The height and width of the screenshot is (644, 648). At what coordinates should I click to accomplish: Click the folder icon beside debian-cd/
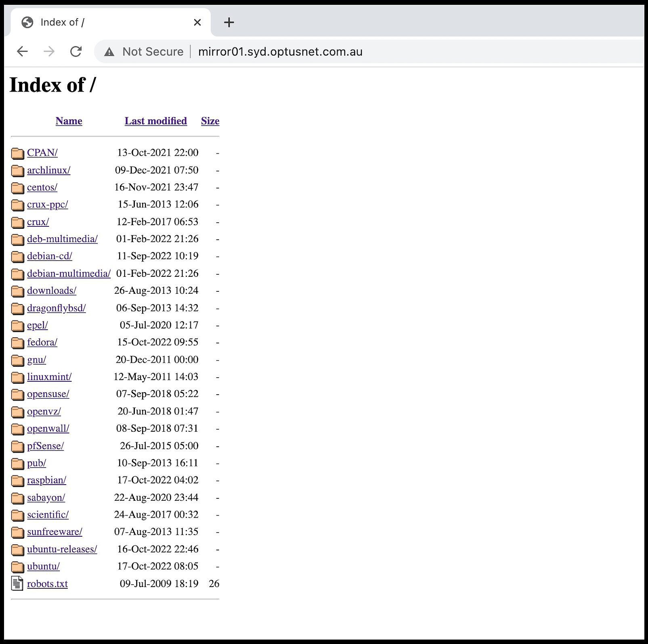[18, 257]
